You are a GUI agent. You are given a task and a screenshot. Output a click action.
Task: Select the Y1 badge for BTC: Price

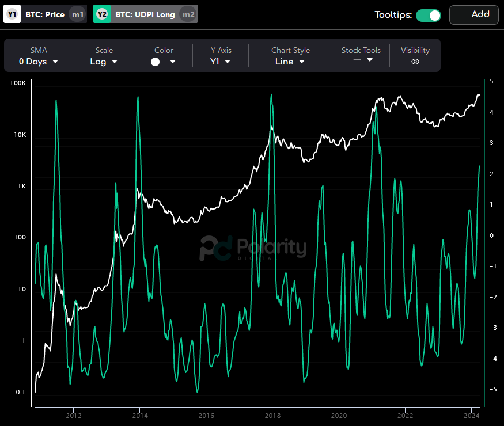(x=11, y=13)
